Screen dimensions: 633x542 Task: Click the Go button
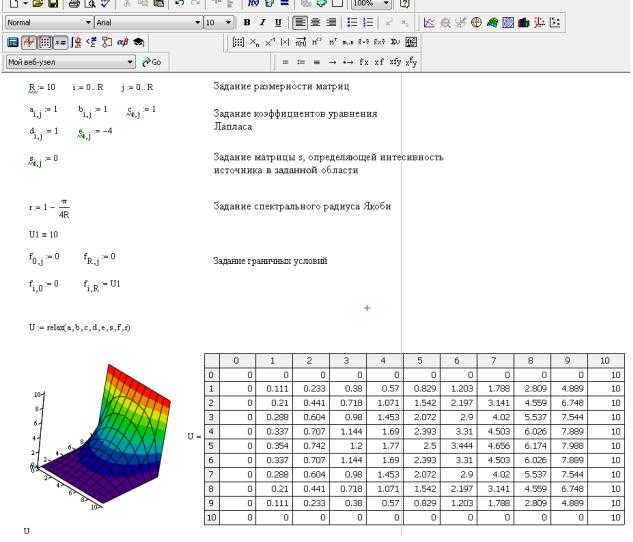(x=152, y=62)
